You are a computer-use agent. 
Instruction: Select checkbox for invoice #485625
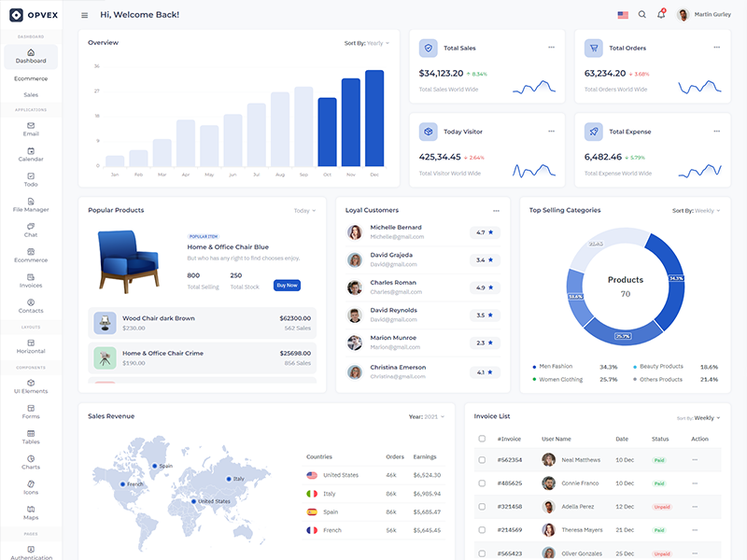pos(482,483)
